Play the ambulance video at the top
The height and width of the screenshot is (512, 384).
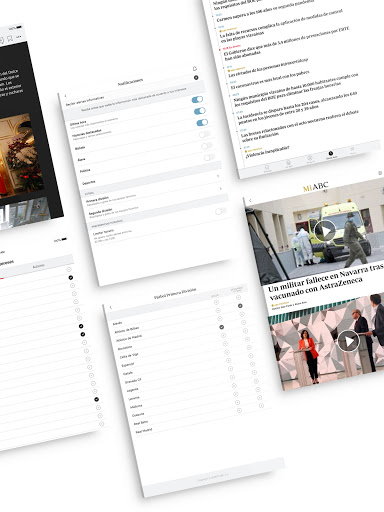click(x=325, y=231)
